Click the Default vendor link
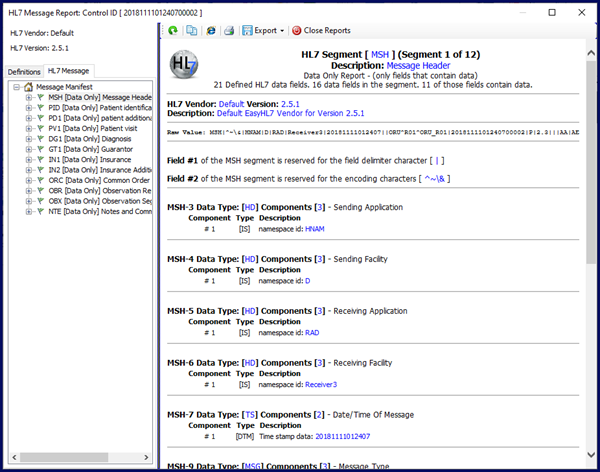 (x=231, y=104)
